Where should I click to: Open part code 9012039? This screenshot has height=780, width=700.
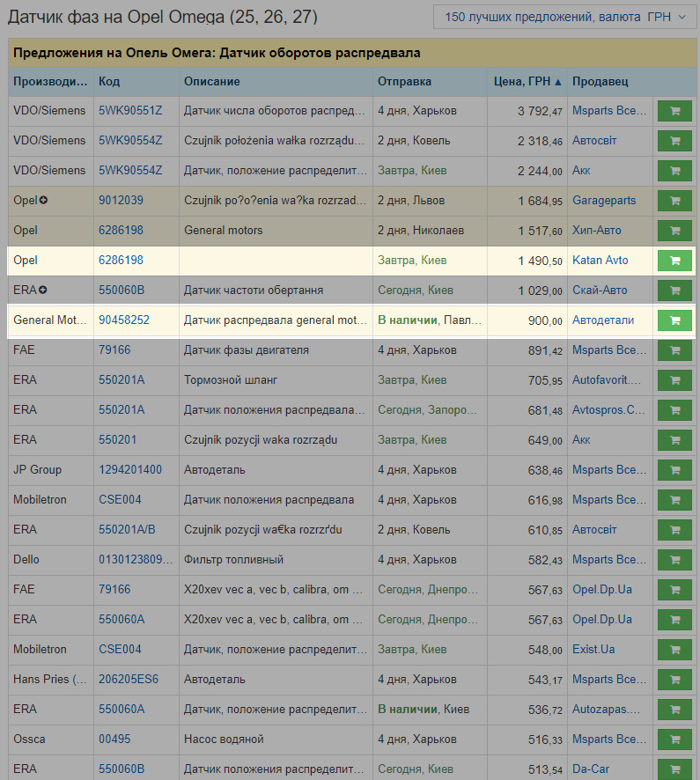(x=121, y=201)
